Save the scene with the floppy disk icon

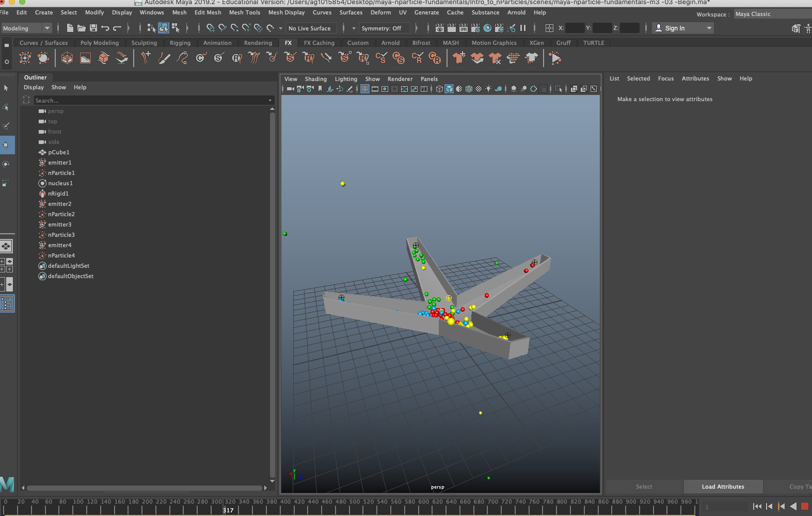click(93, 28)
